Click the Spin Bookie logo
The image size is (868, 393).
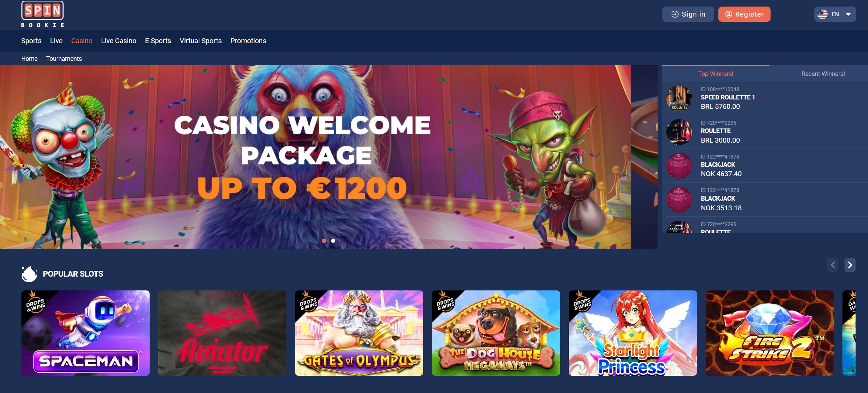(43, 14)
